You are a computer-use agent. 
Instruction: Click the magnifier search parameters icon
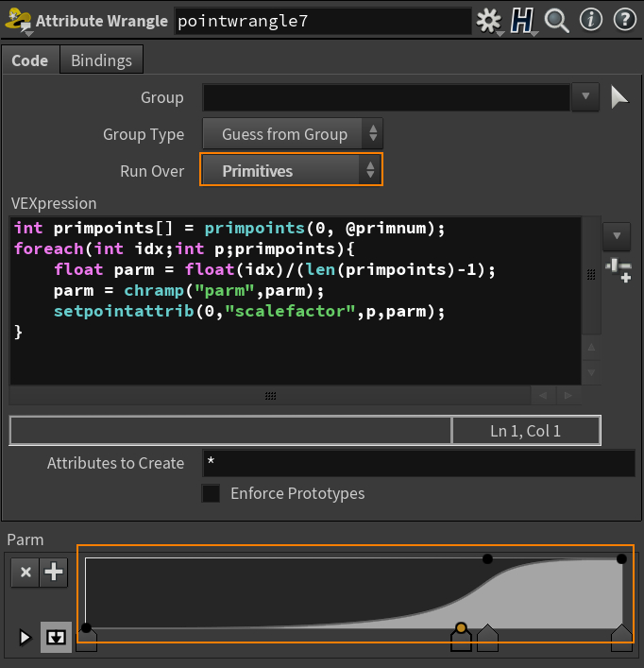click(x=556, y=21)
